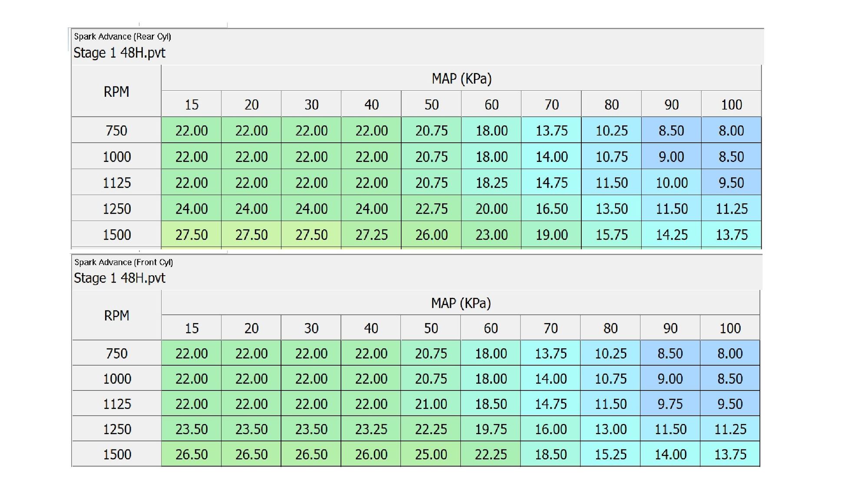
Task: Click the 750 RPM row header, Front Cyl table
Action: (x=116, y=353)
